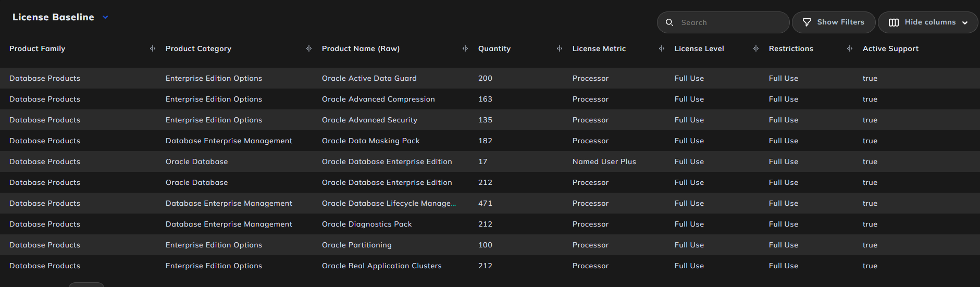Click the funnel icon in Show Filters
980x287 pixels.
pyautogui.click(x=807, y=22)
